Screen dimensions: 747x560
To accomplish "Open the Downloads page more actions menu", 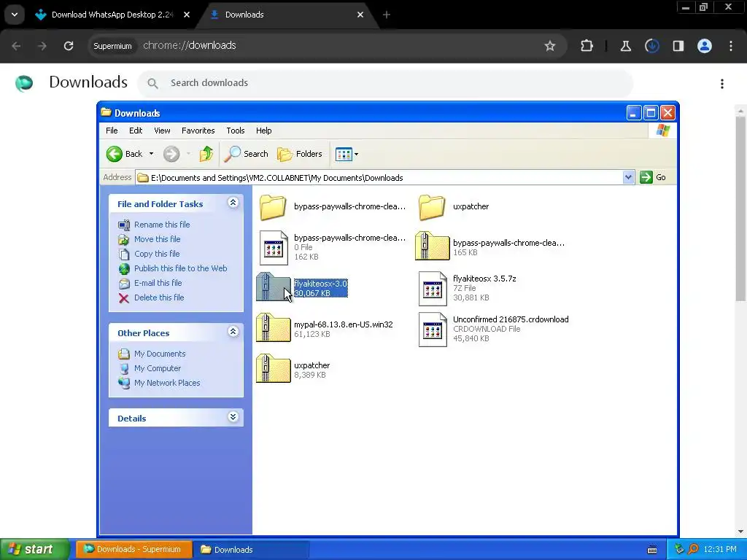I will pos(722,84).
